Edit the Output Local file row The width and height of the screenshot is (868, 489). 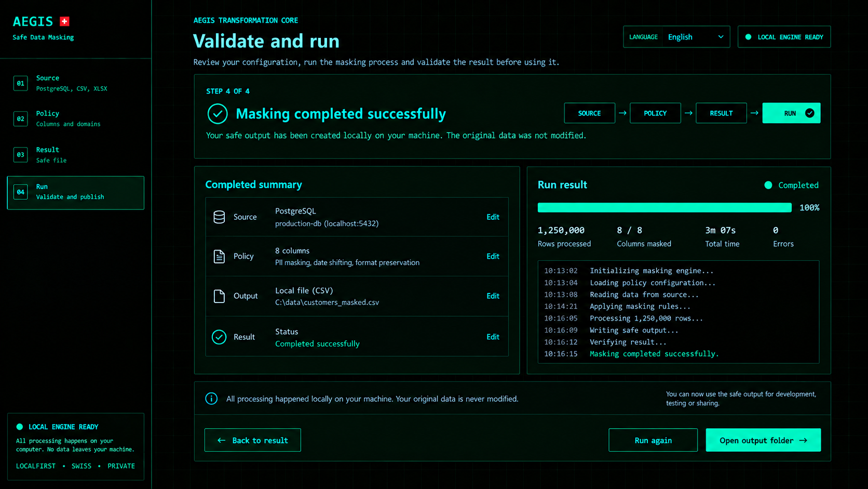click(x=493, y=296)
